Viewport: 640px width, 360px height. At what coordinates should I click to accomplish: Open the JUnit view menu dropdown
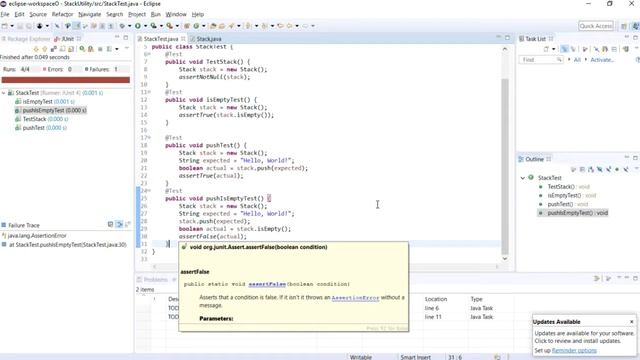127,48
